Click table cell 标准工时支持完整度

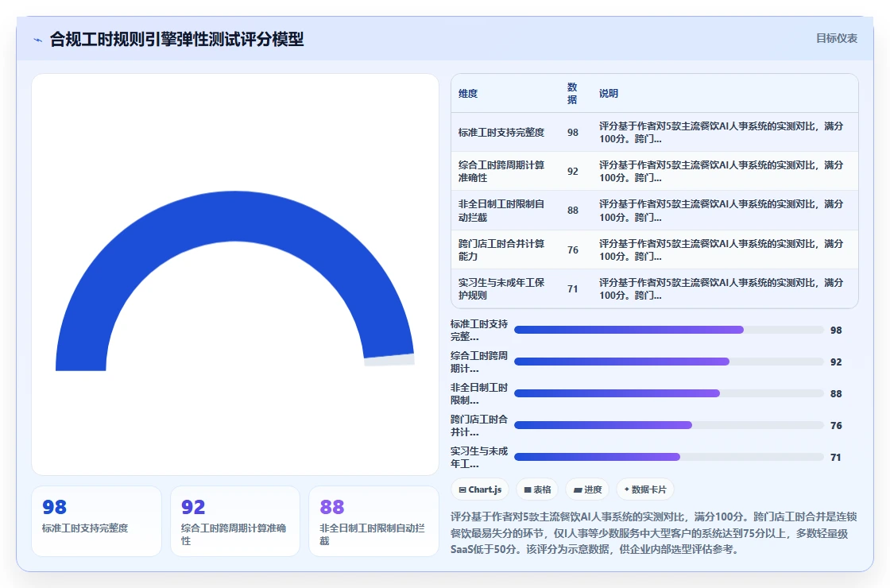(501, 132)
